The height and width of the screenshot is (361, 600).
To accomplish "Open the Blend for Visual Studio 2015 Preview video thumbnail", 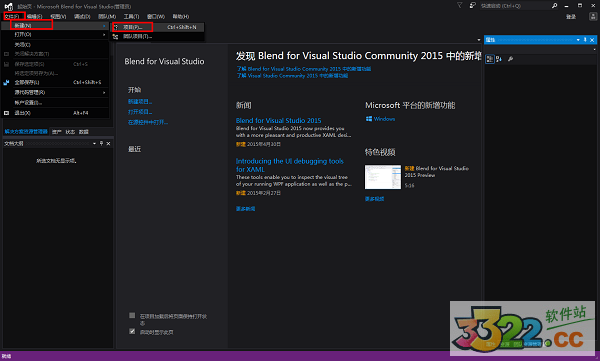I will tap(383, 177).
